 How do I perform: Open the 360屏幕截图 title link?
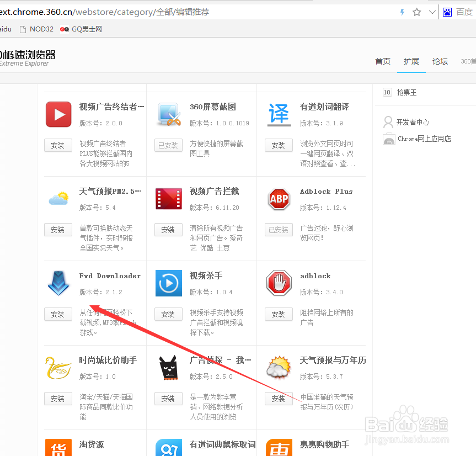[x=213, y=107]
